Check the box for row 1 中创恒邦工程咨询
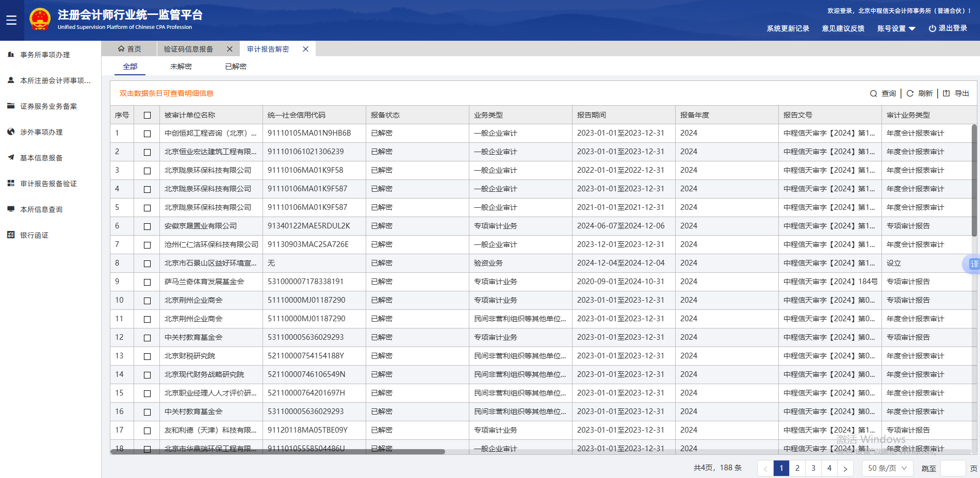980x478 pixels. pyautogui.click(x=147, y=134)
